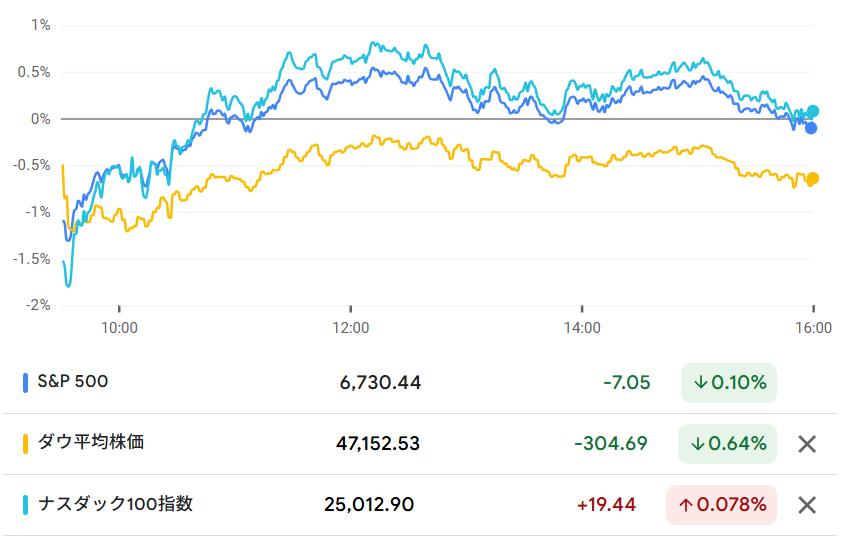Click the ナスダック100指数 cyan color marker

(x=25, y=504)
